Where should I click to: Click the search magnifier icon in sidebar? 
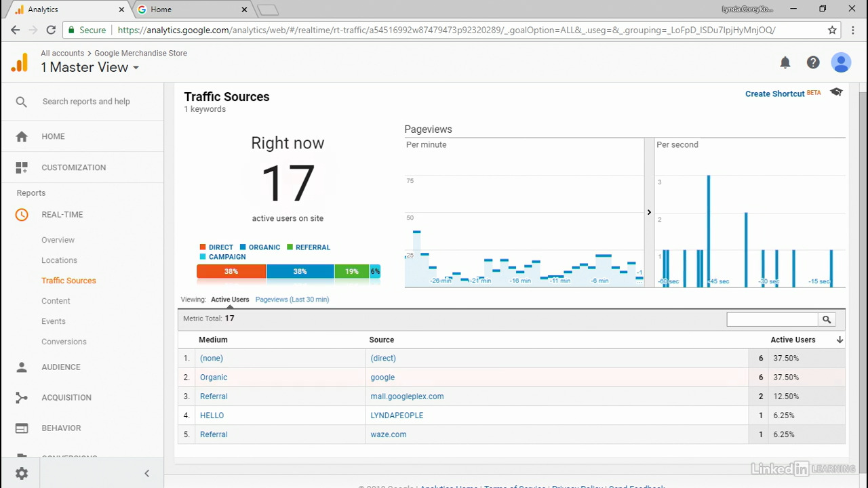tap(22, 102)
